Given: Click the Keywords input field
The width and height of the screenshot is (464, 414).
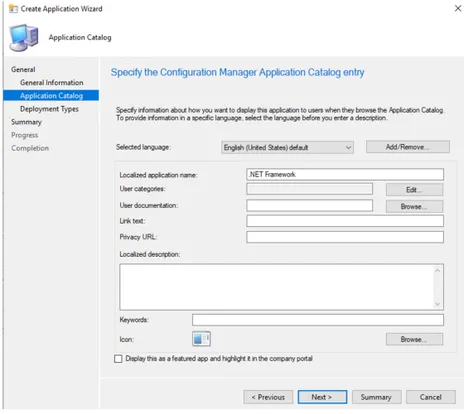Looking at the screenshot, I should tap(318, 320).
